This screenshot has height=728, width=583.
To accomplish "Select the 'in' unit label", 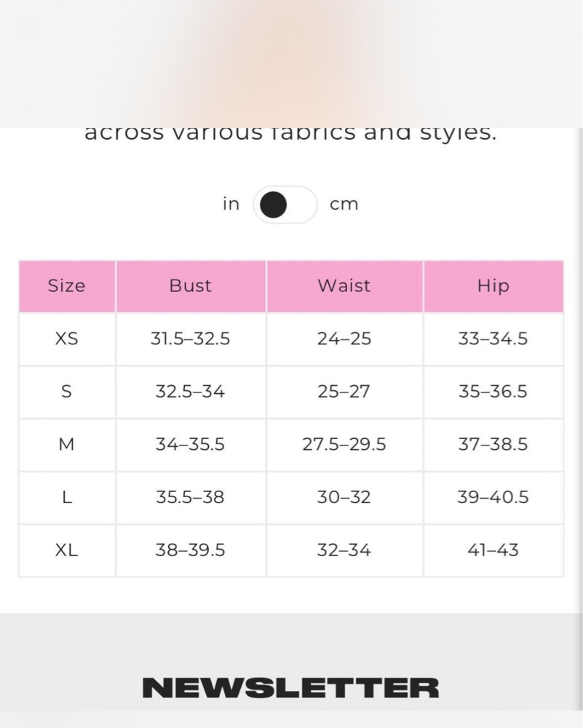I will click(231, 204).
